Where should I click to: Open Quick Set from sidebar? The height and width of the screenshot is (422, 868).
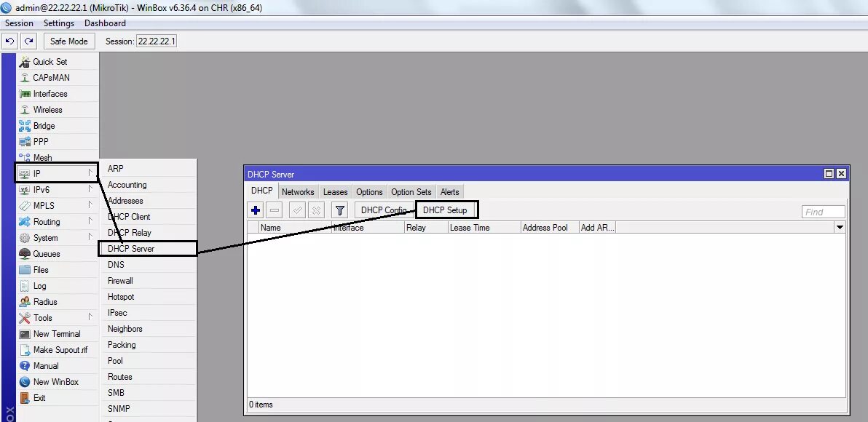coord(50,61)
